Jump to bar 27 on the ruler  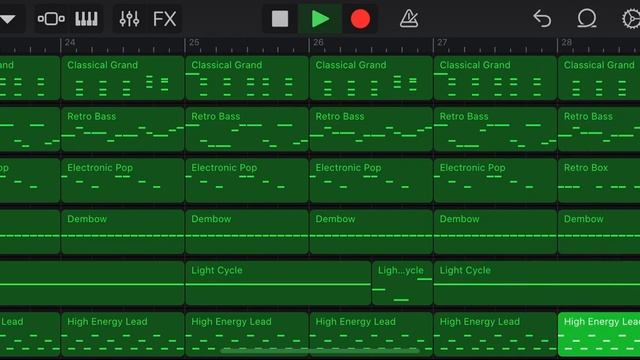(442, 43)
